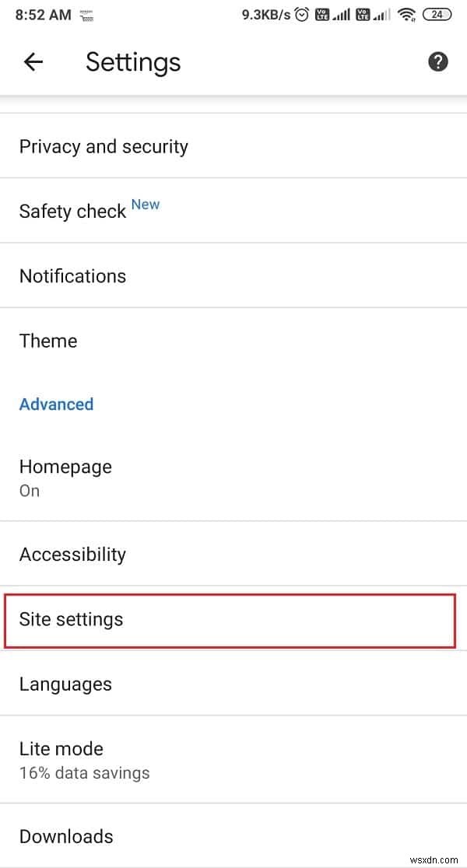Open Safety check settings
Image resolution: width=467 pixels, height=868 pixels.
click(x=72, y=211)
